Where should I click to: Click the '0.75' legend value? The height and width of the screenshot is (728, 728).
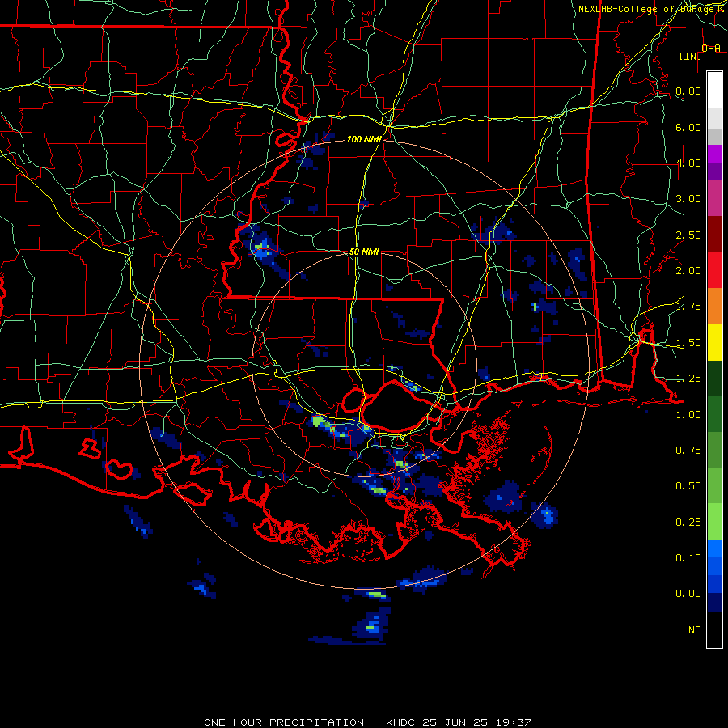point(688,451)
